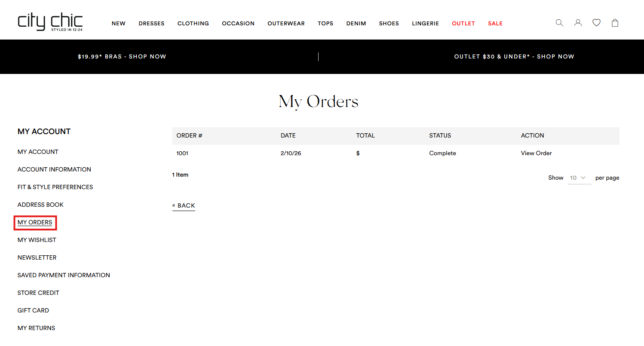Click View Order for order 1001

pos(536,153)
